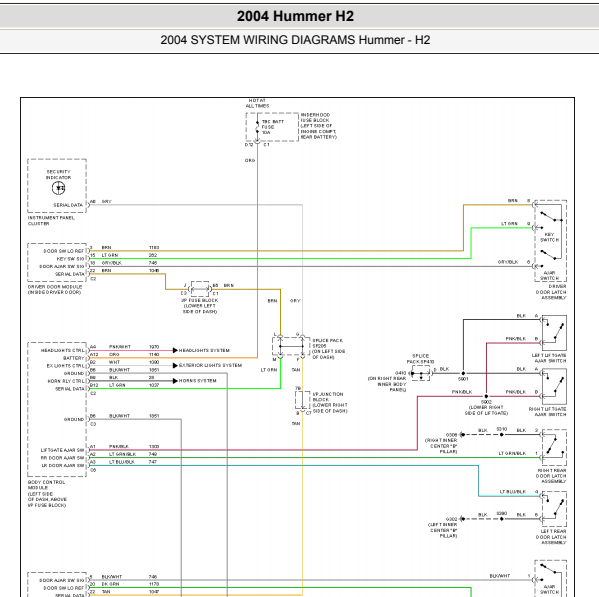Click the 'DRIVER DOOR MODULE' caption
This screenshot has width=599, height=597.
[x=55, y=289]
